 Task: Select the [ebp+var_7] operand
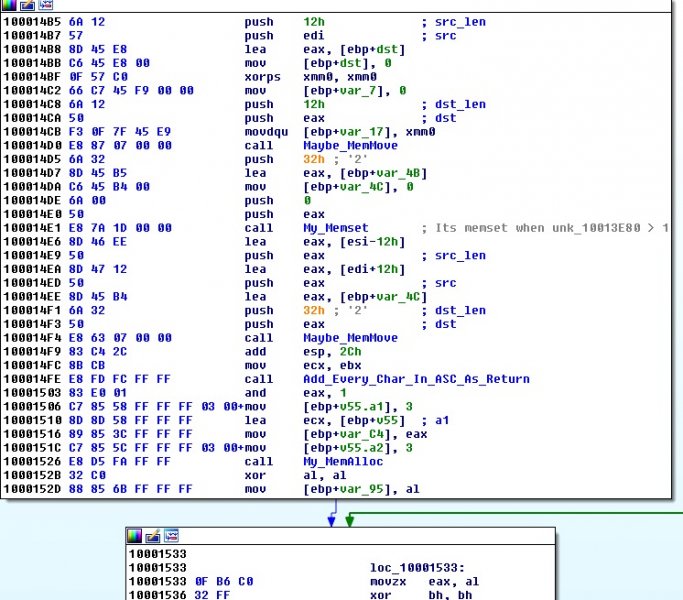point(347,91)
